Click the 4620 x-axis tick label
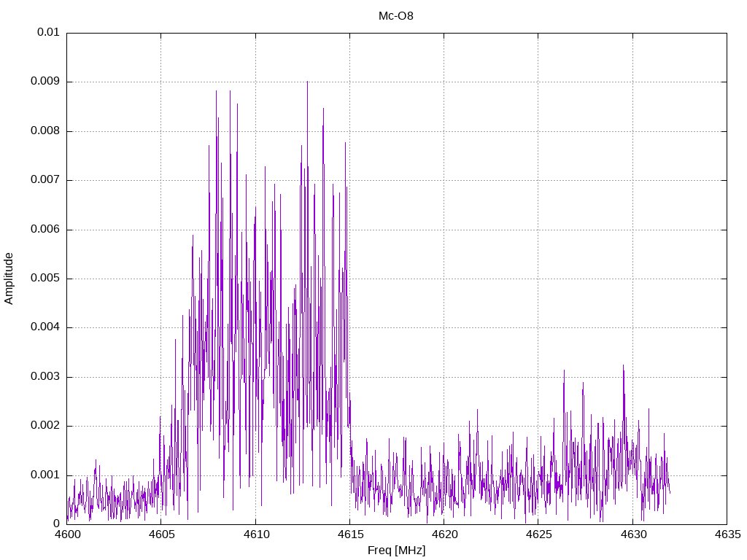747x560 pixels. click(444, 534)
